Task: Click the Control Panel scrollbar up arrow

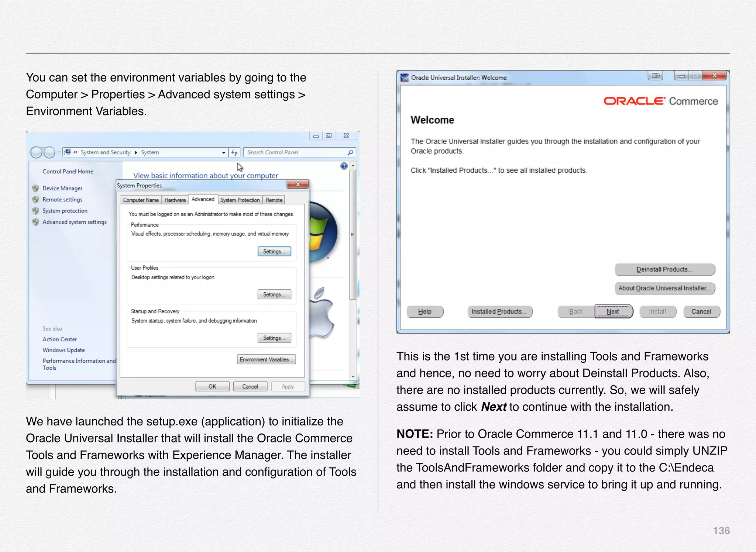Action: [x=353, y=165]
